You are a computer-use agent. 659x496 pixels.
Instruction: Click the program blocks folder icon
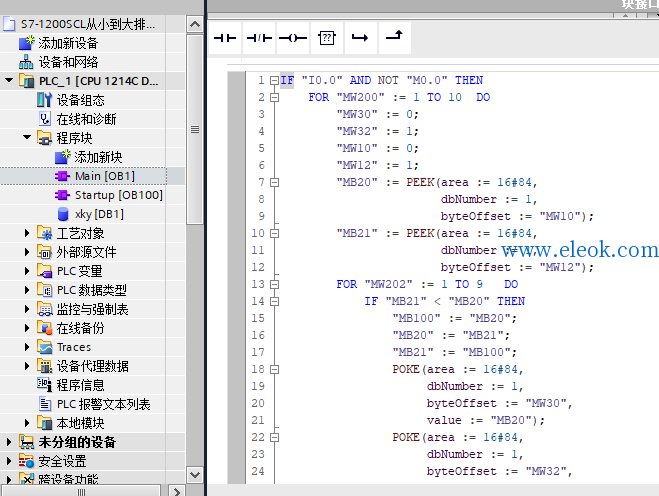44,138
